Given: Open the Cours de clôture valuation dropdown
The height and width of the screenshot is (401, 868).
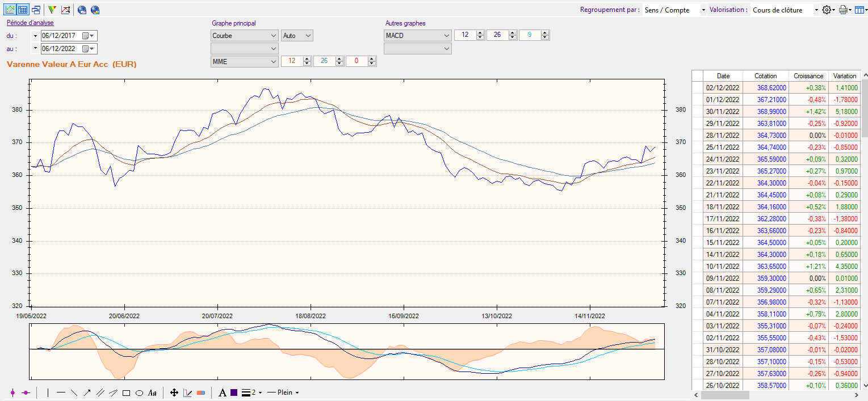Looking at the screenshot, I should tap(786, 10).
